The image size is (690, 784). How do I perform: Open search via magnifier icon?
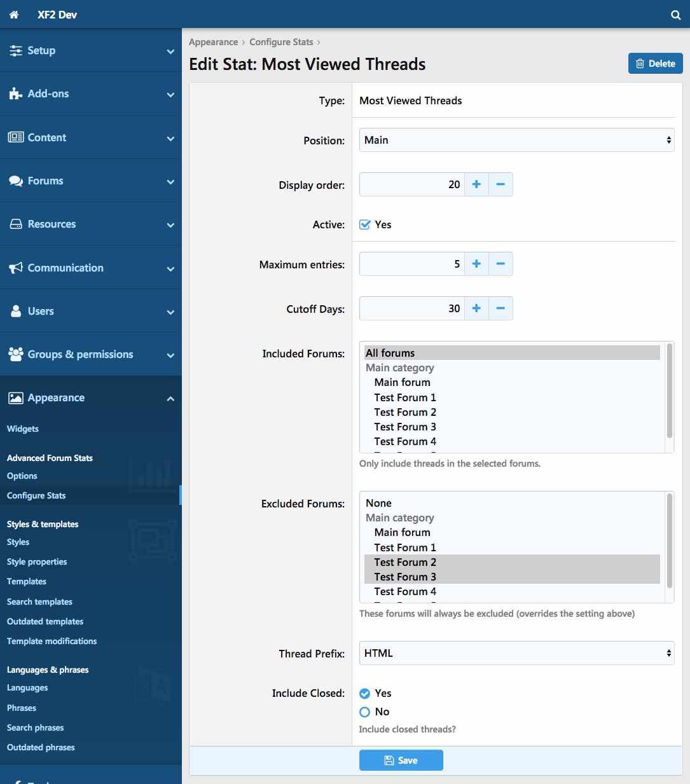pyautogui.click(x=675, y=15)
